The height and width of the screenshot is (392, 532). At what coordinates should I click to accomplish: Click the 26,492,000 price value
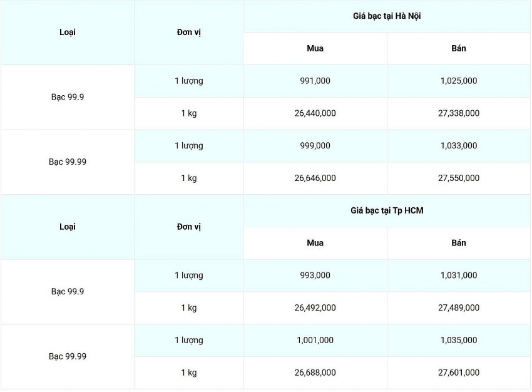click(x=315, y=308)
